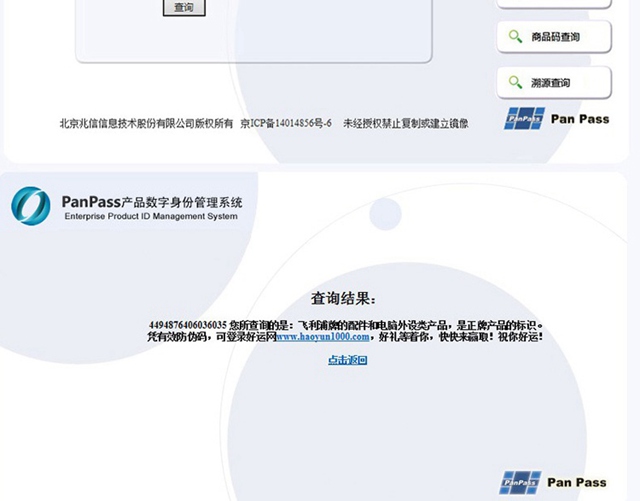
Task: Click the blue PanPass oval logo icon
Action: coord(31,205)
